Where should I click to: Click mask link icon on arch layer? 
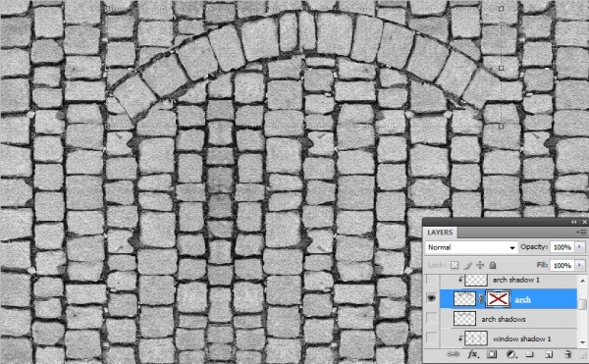point(481,299)
